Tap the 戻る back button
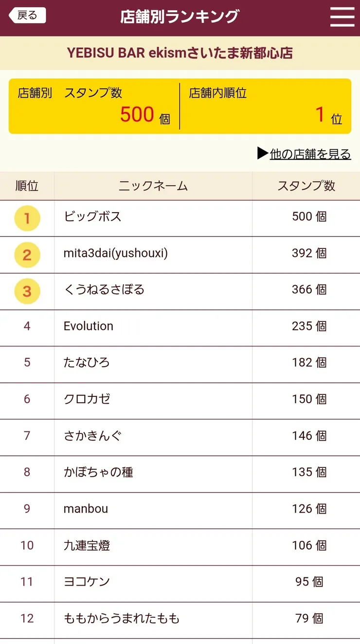360x644 pixels. [x=27, y=16]
